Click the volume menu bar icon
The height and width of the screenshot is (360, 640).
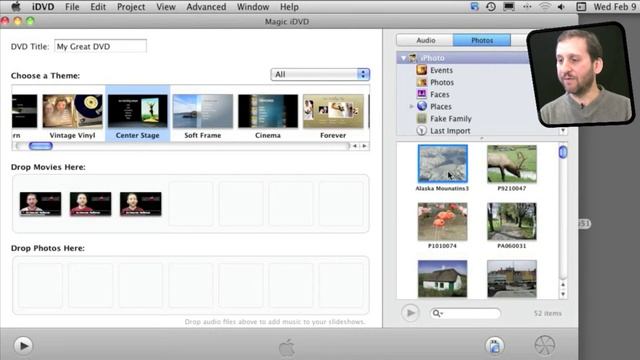(562, 7)
